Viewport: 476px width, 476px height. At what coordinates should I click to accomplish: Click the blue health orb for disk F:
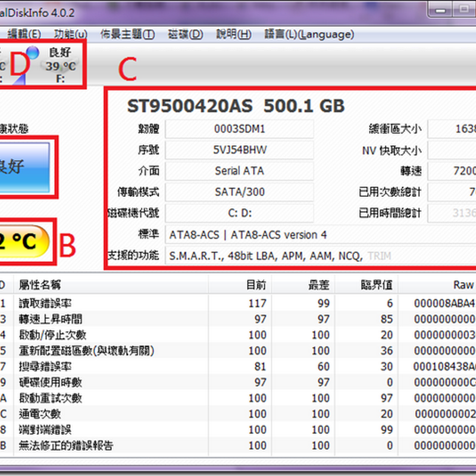coord(32,52)
